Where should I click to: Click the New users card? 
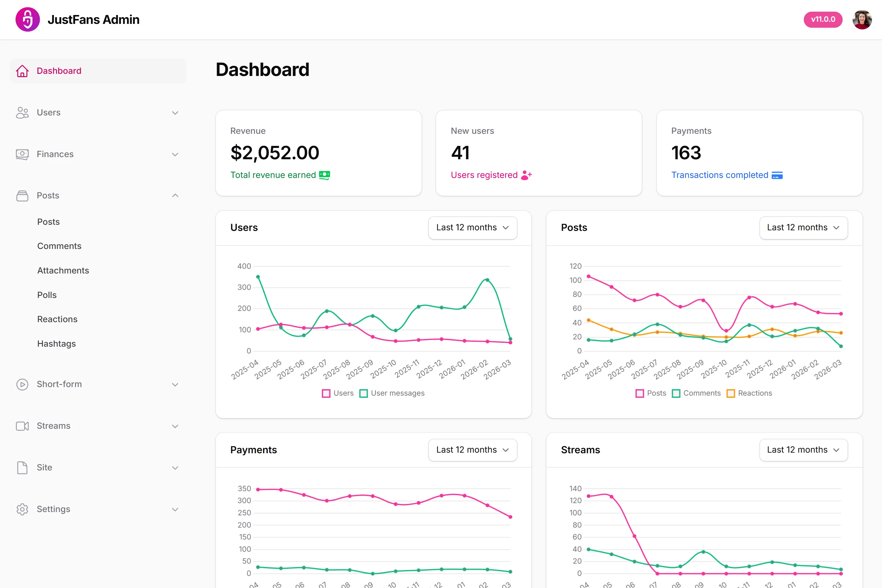538,153
